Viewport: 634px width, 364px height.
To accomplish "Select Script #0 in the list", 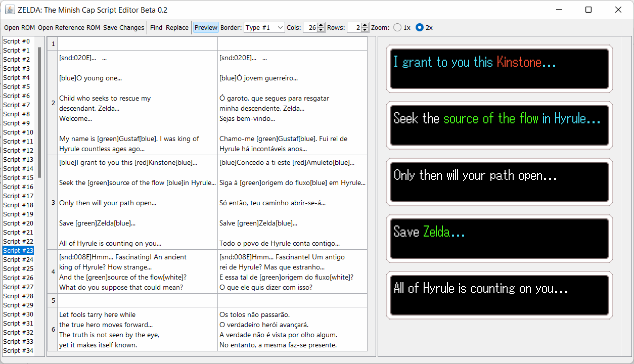I will point(18,41).
